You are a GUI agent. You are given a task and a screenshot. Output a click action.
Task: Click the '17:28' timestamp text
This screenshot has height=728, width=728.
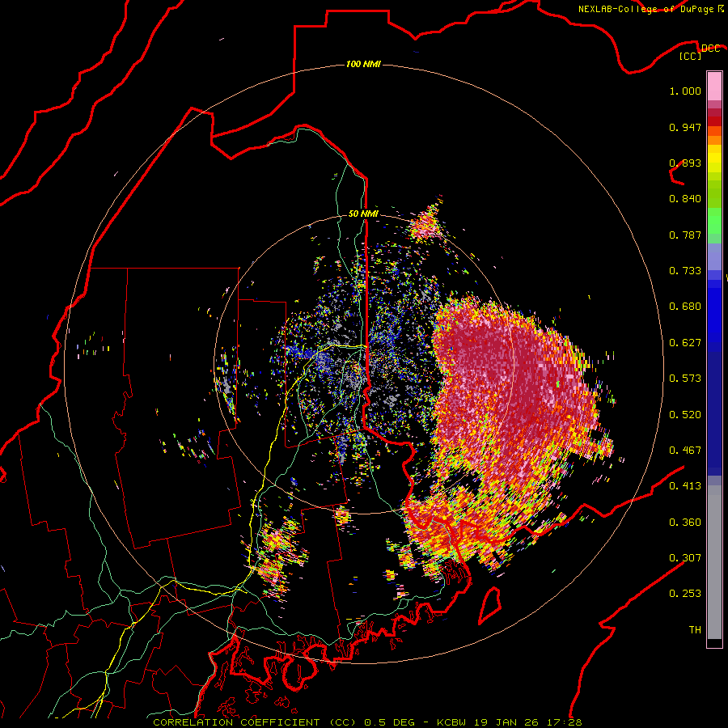click(565, 722)
